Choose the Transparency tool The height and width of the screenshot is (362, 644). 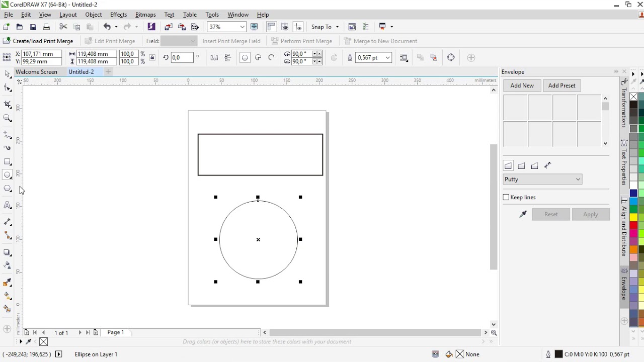pos(8,265)
